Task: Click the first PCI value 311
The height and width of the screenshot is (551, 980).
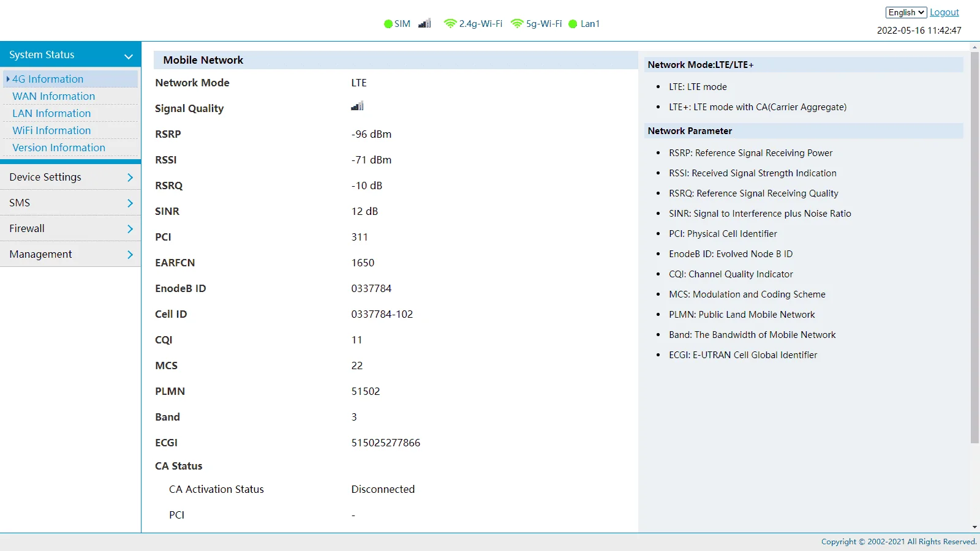Action: [x=360, y=237]
